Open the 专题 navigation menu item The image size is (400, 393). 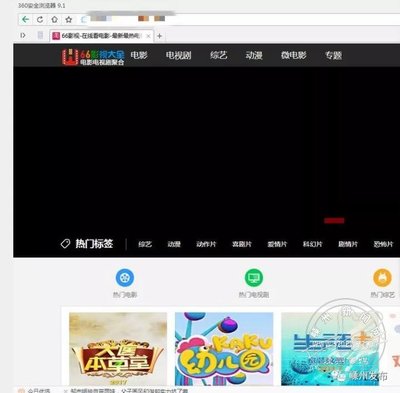334,55
